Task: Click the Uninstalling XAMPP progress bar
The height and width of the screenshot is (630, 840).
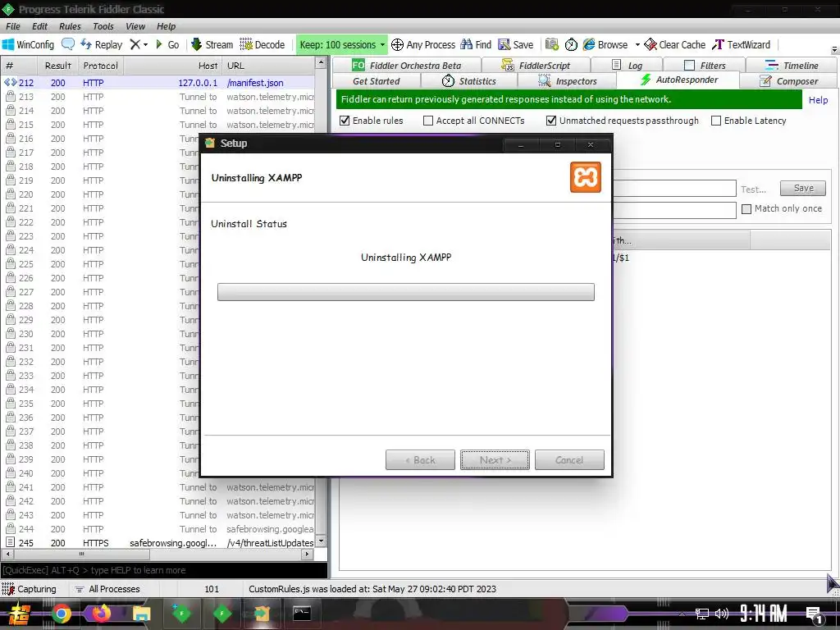Action: (405, 292)
